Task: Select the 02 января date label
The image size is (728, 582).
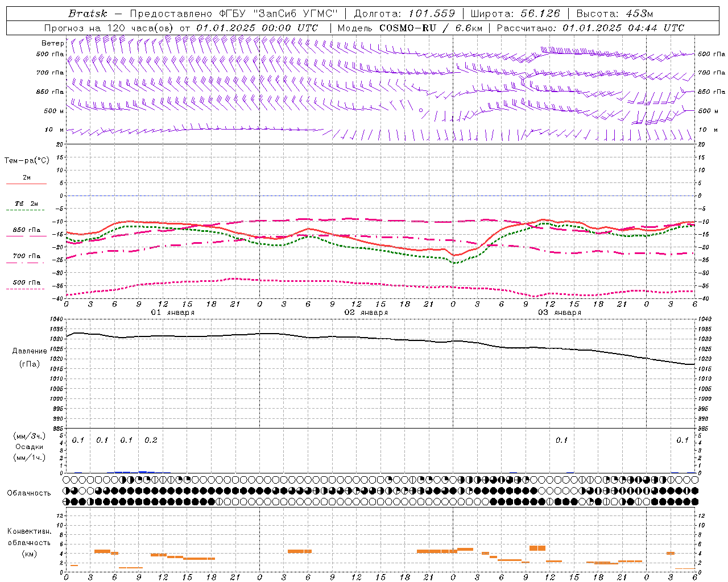Action: pyautogui.click(x=366, y=313)
